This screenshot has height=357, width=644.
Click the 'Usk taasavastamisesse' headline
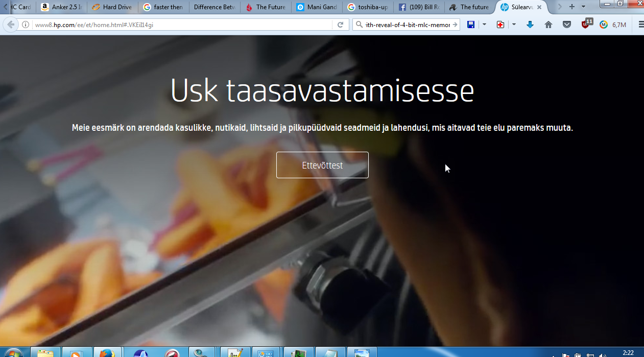322,90
